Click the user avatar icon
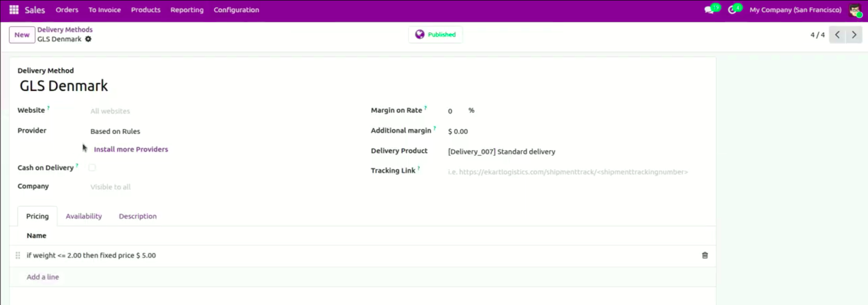 pos(855,10)
